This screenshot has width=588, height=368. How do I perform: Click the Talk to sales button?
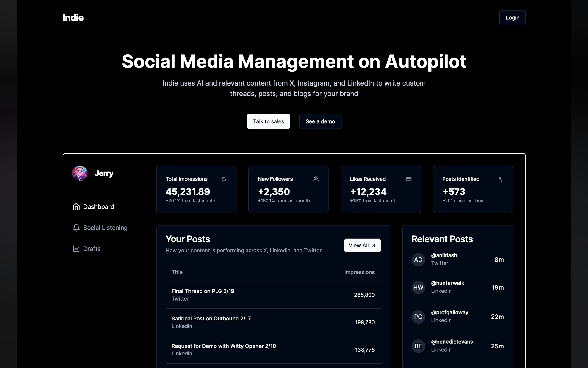coord(268,121)
